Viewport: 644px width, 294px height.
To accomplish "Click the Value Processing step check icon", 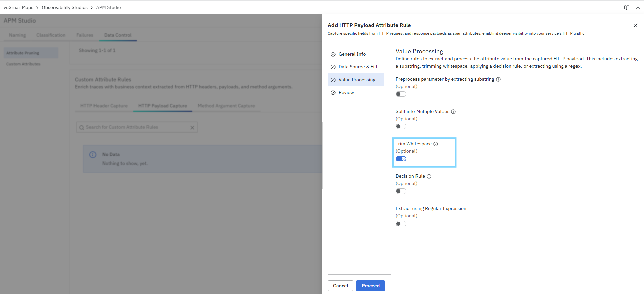I will (x=333, y=80).
